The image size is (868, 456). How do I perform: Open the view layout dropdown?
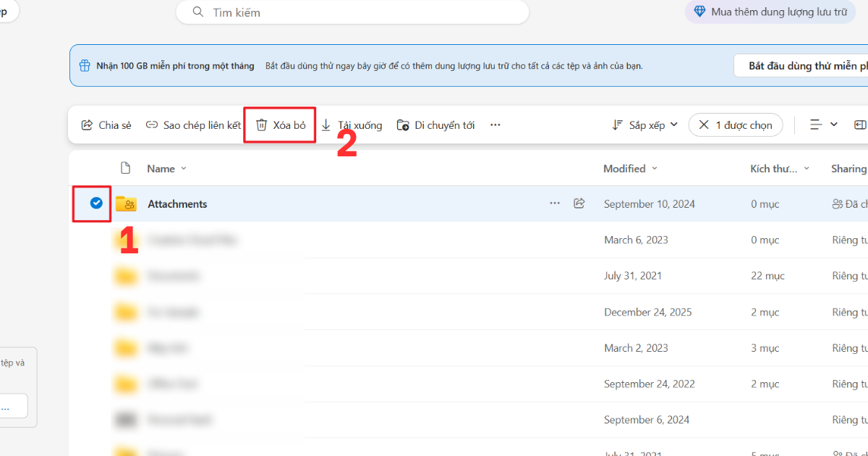pos(824,125)
